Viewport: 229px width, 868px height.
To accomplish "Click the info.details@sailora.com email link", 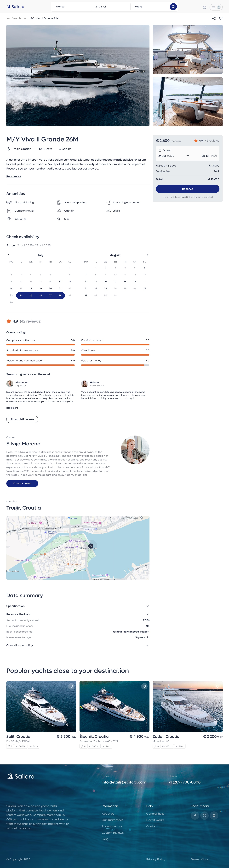I will pyautogui.click(x=124, y=782).
